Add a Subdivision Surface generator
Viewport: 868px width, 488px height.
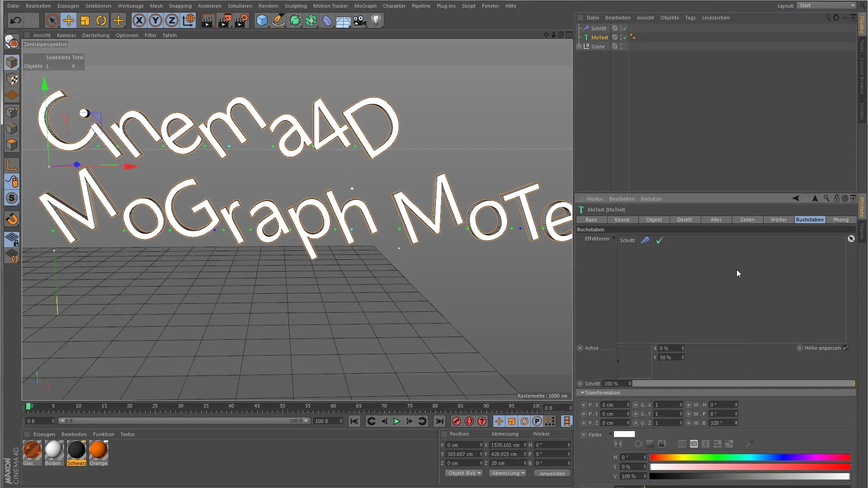click(x=295, y=20)
